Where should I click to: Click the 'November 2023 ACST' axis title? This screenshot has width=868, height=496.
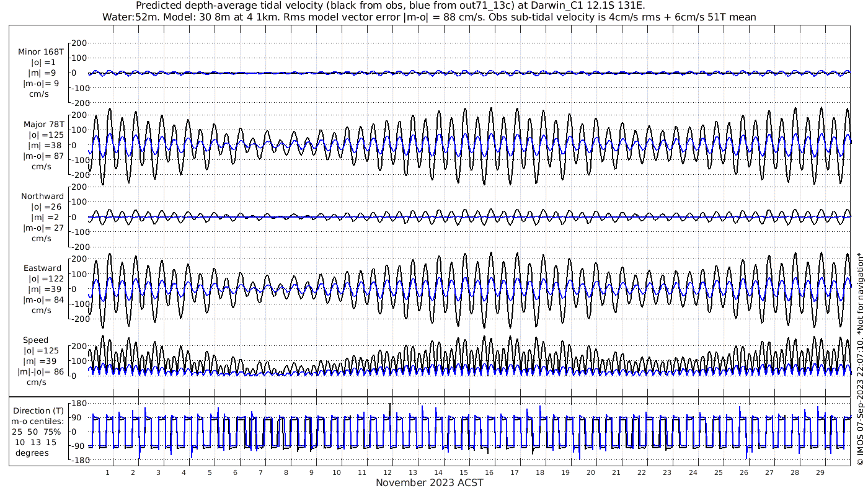[x=430, y=482]
